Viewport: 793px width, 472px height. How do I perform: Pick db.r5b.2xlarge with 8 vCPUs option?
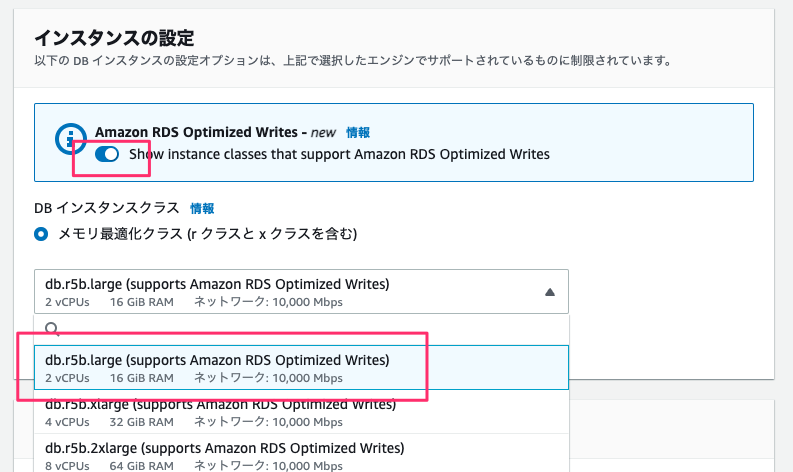pos(301,453)
